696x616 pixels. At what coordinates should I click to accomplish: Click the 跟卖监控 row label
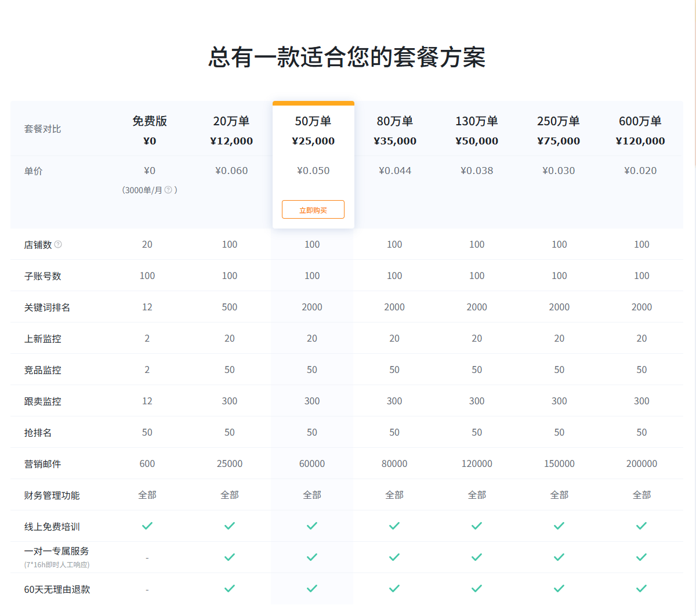(42, 401)
